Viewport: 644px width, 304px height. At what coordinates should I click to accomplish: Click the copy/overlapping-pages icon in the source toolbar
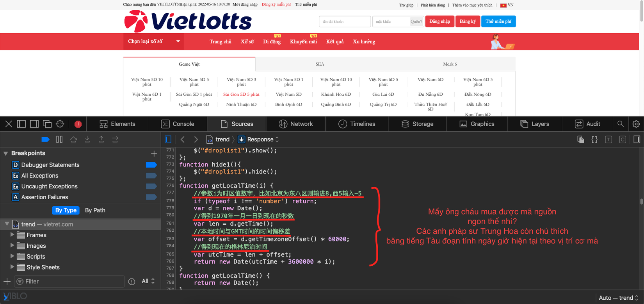tap(581, 139)
